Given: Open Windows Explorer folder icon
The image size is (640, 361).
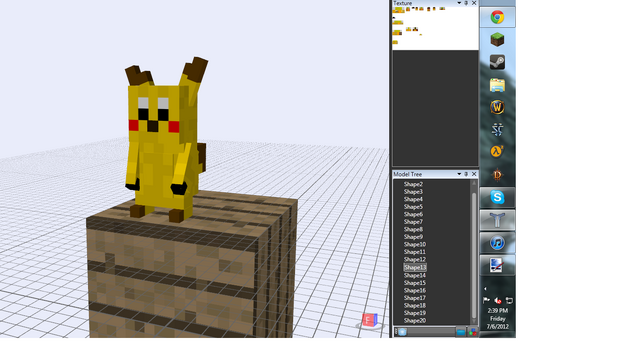Looking at the screenshot, I should (x=497, y=85).
